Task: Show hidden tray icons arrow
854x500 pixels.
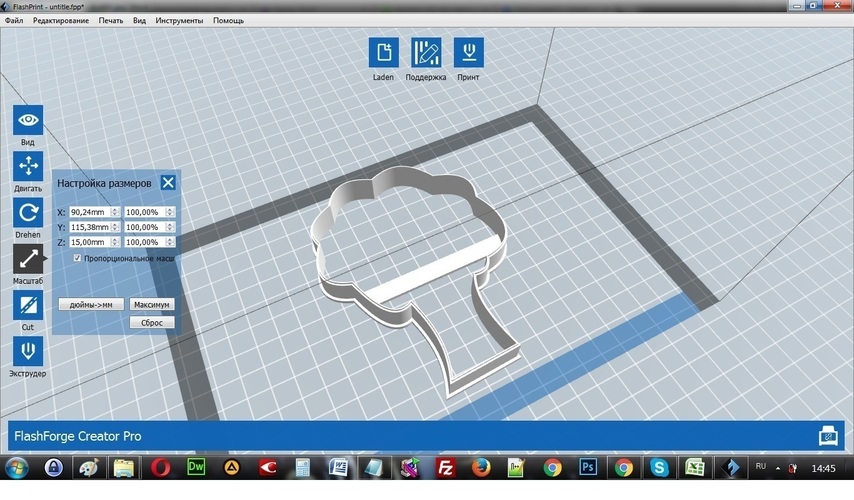Action: pos(778,468)
